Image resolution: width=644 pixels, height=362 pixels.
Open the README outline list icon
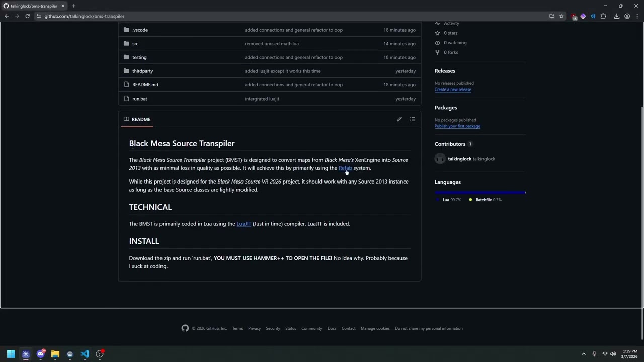tap(413, 119)
